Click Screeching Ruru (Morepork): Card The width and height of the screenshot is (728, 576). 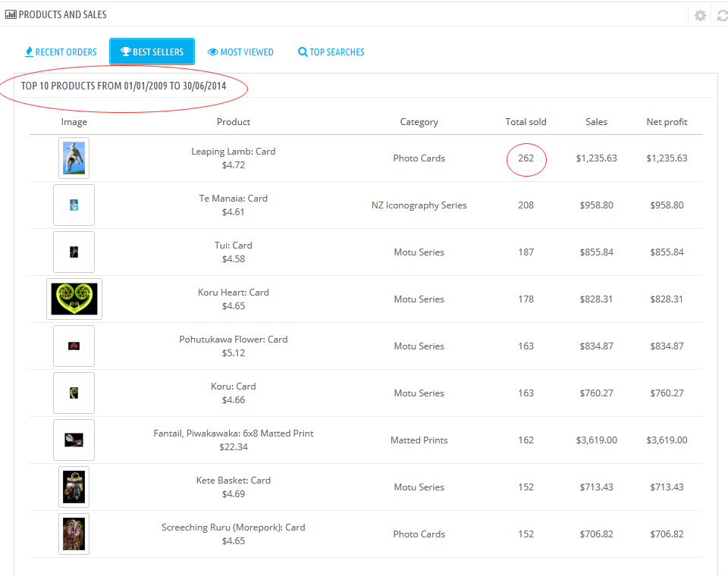tap(234, 527)
